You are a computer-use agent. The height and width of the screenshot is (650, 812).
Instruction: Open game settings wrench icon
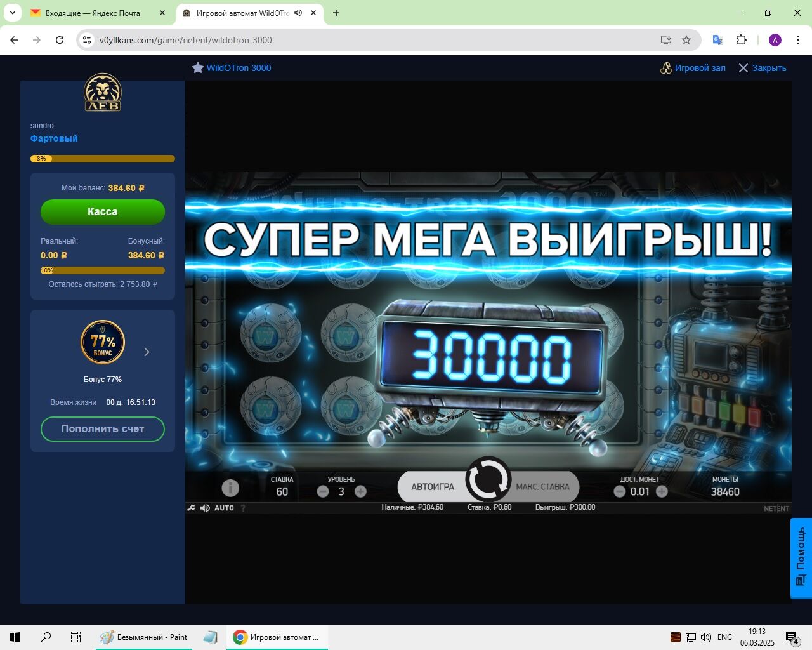pos(191,508)
